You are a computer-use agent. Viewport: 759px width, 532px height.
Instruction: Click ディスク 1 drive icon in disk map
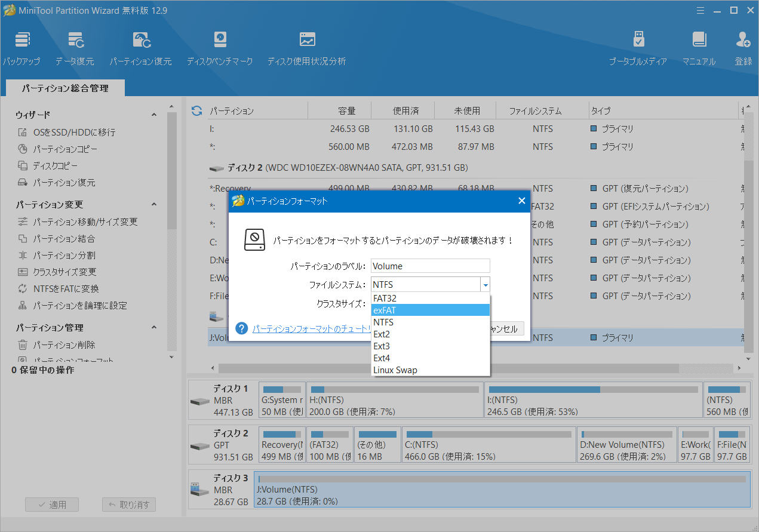click(x=199, y=401)
